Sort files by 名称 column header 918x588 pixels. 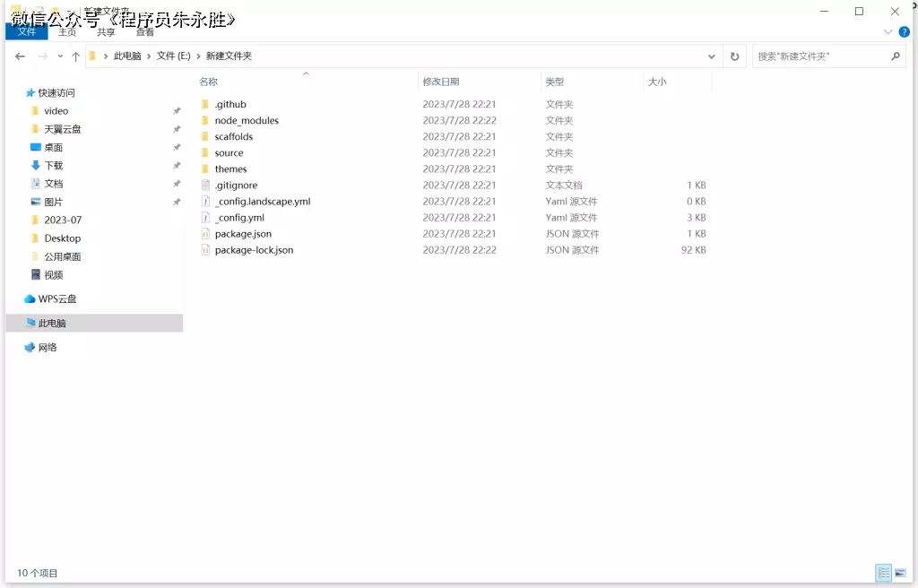tap(209, 82)
